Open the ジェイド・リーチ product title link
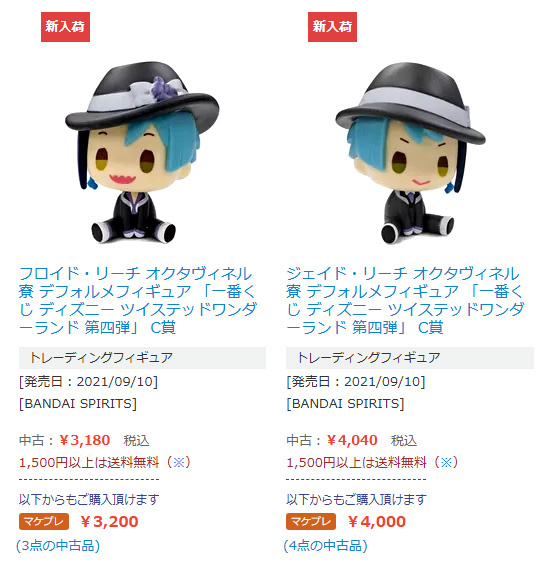The width and height of the screenshot is (557, 581). click(x=405, y=301)
